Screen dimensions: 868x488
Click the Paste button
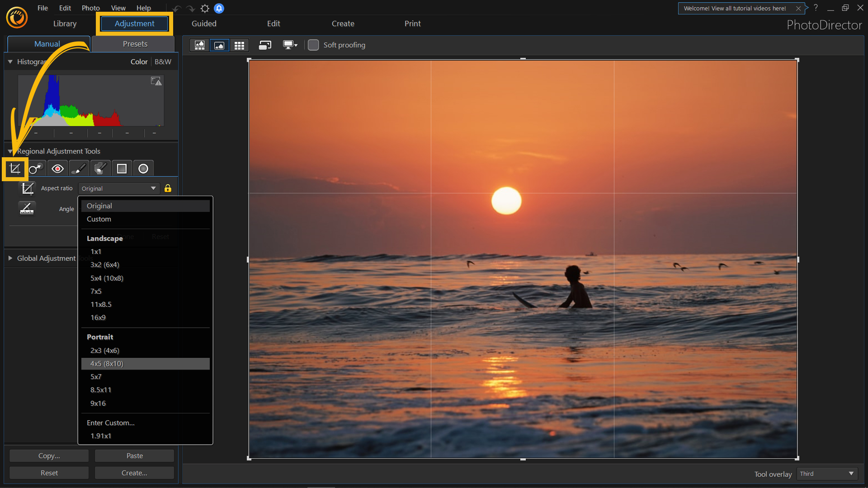pyautogui.click(x=134, y=456)
